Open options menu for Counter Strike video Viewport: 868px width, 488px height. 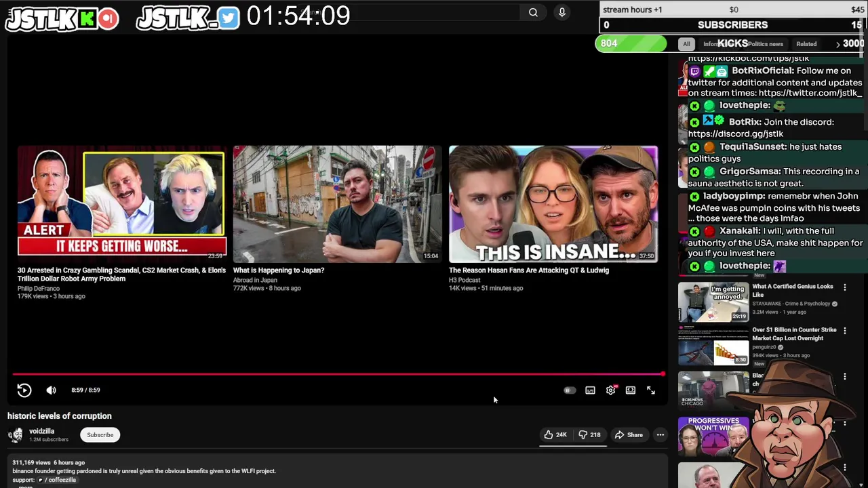point(844,331)
